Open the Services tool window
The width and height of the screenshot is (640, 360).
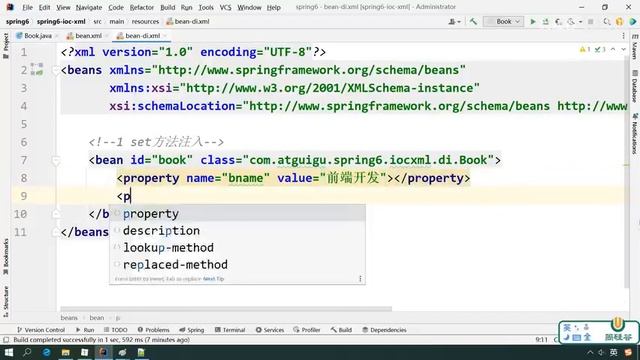click(x=270, y=330)
